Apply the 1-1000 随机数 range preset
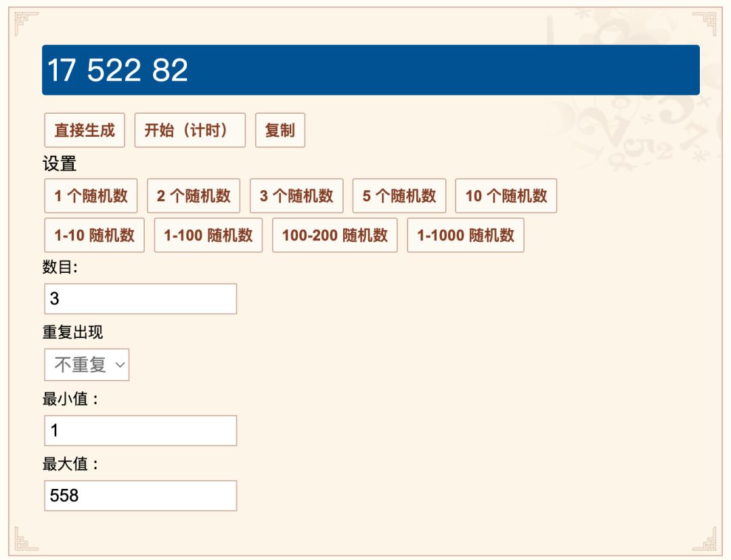Screen dimensions: 731x560 (x=466, y=235)
